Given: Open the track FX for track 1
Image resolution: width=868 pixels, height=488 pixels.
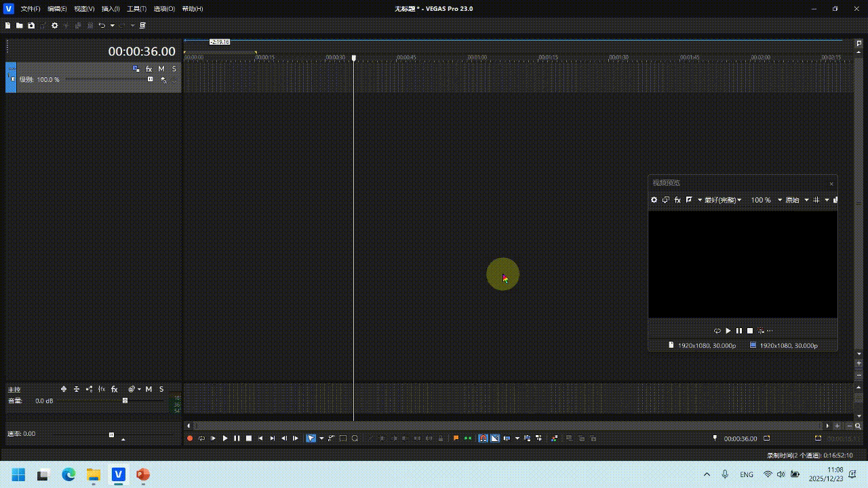Looking at the screenshot, I should 149,68.
